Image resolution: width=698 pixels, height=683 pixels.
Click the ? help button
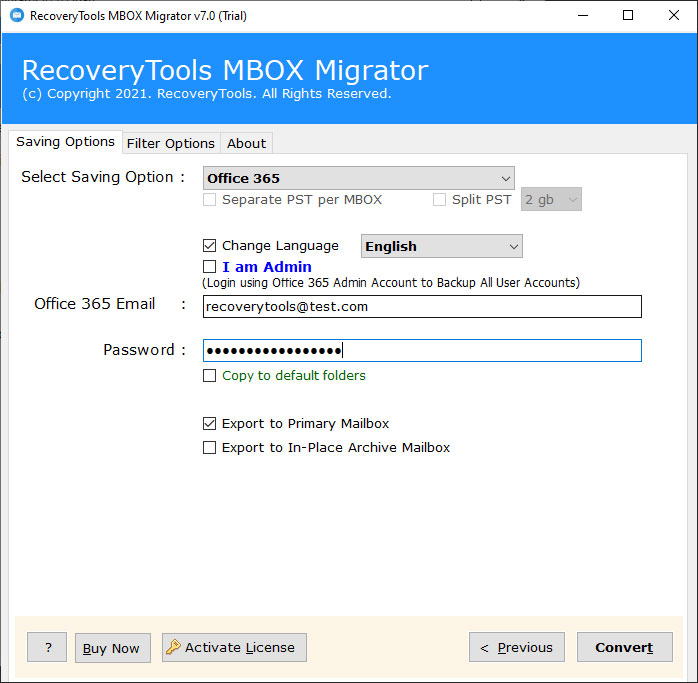click(x=47, y=647)
